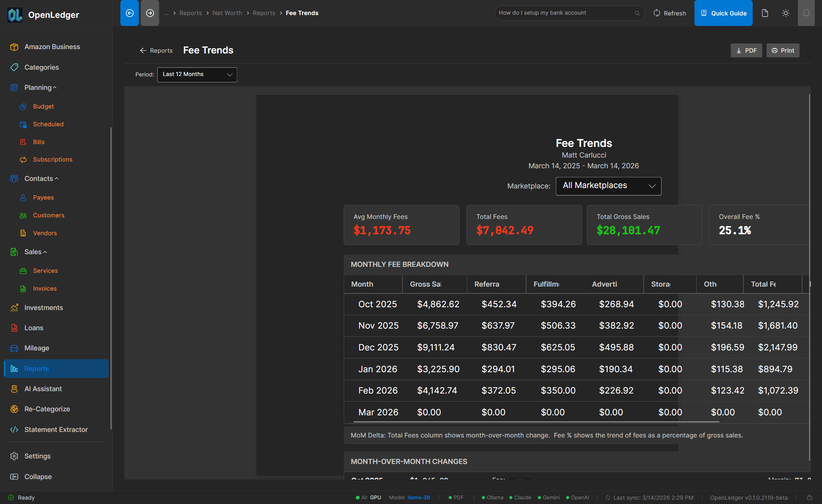Download the report as PDF
The width and height of the screenshot is (822, 504).
pos(746,50)
